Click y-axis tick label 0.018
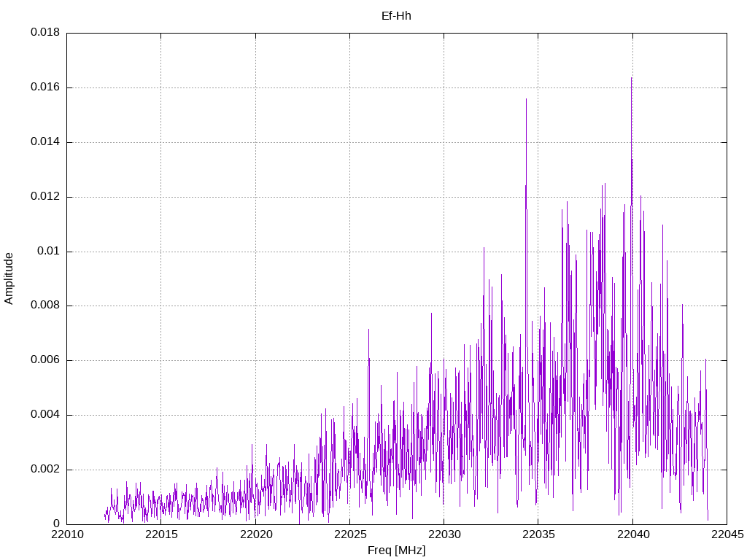Screen dimensions: 747x560 [45, 32]
